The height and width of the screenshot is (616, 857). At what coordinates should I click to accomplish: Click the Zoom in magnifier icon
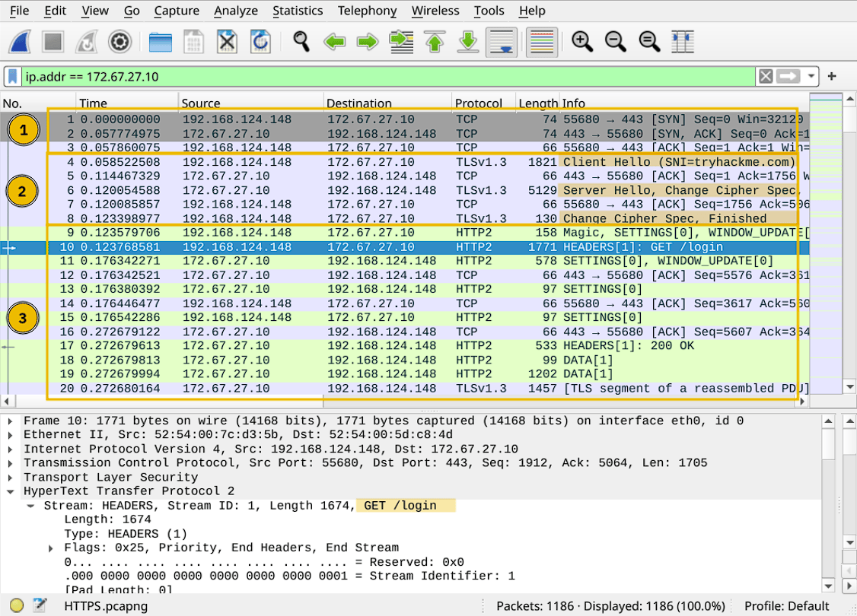(x=582, y=42)
